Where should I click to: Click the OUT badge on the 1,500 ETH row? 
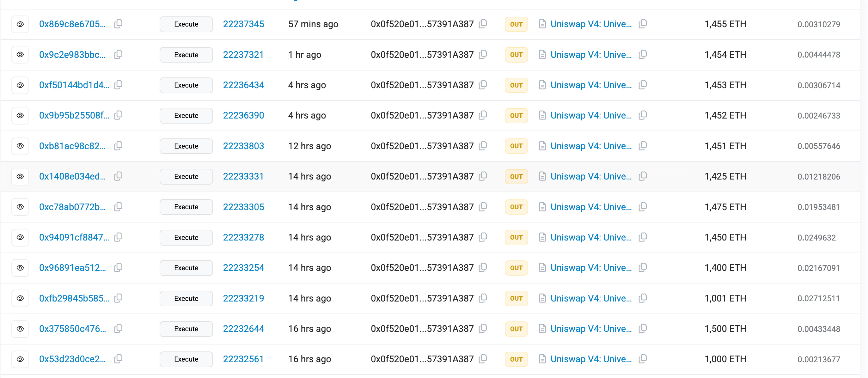click(516, 329)
